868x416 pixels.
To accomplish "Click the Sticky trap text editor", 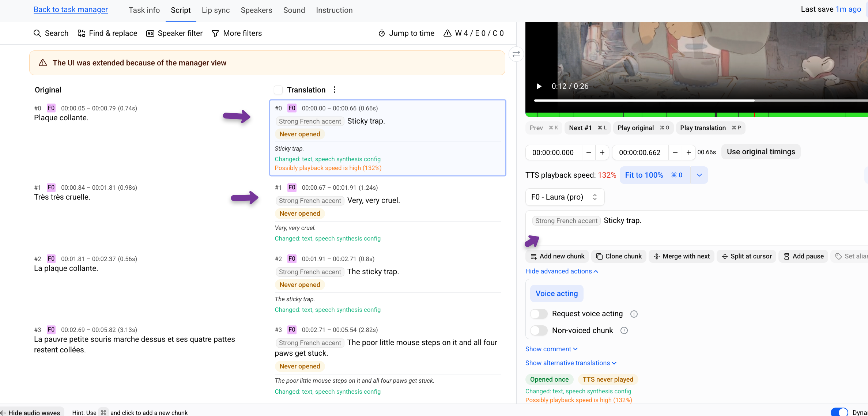I will 697,227.
